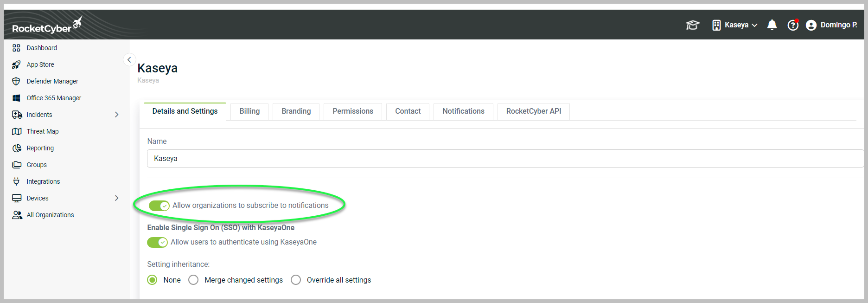
Task: Click the Groups folder icon
Action: coord(17,165)
